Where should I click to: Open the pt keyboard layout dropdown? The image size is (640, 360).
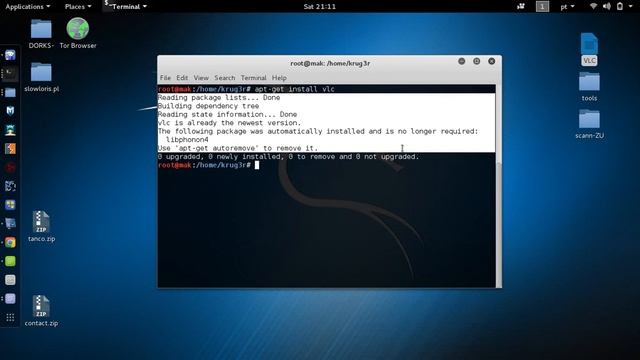[567, 7]
